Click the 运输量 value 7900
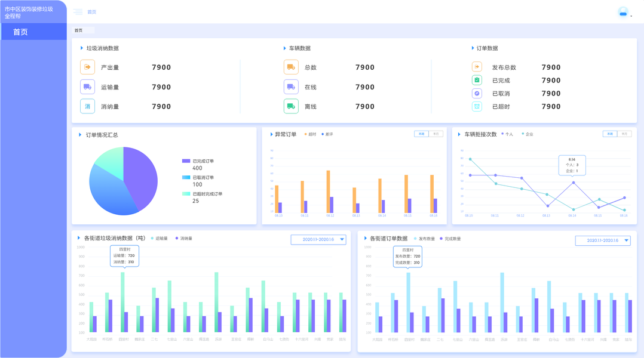 point(161,87)
